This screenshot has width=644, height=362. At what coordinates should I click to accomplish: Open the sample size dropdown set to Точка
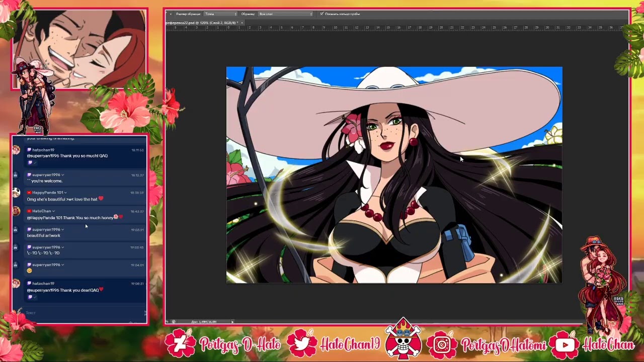(x=220, y=14)
